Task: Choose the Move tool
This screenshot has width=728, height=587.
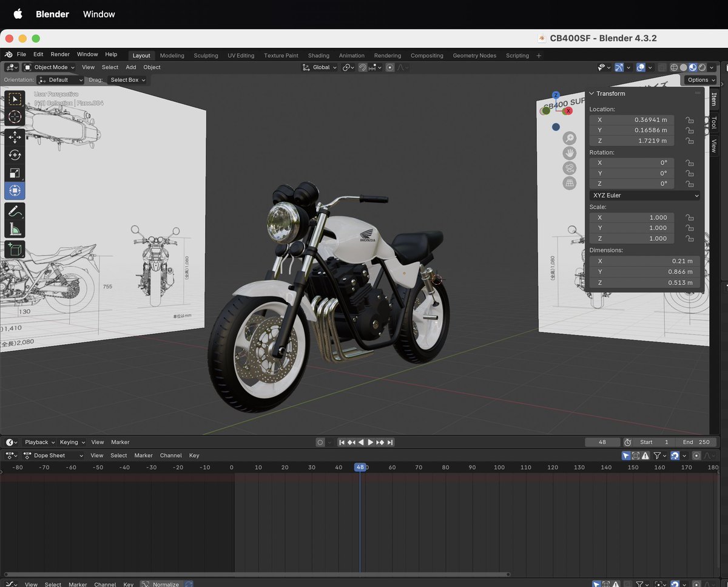Action: 15,137
